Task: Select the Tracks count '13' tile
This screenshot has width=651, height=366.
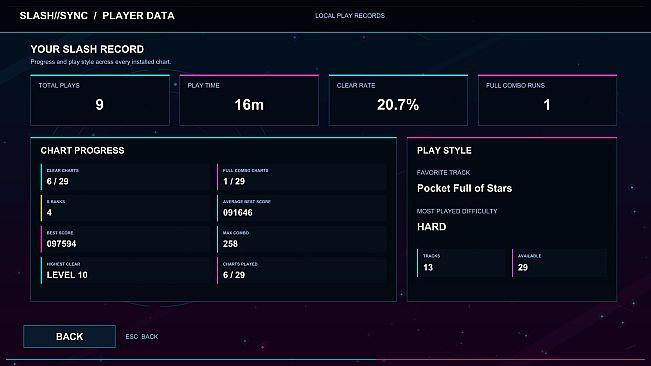Action: click(x=461, y=263)
